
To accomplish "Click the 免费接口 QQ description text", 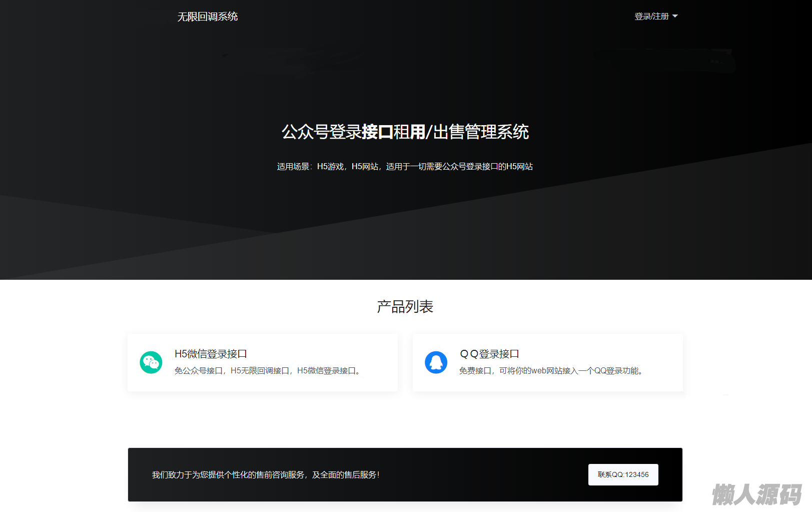I will point(552,371).
